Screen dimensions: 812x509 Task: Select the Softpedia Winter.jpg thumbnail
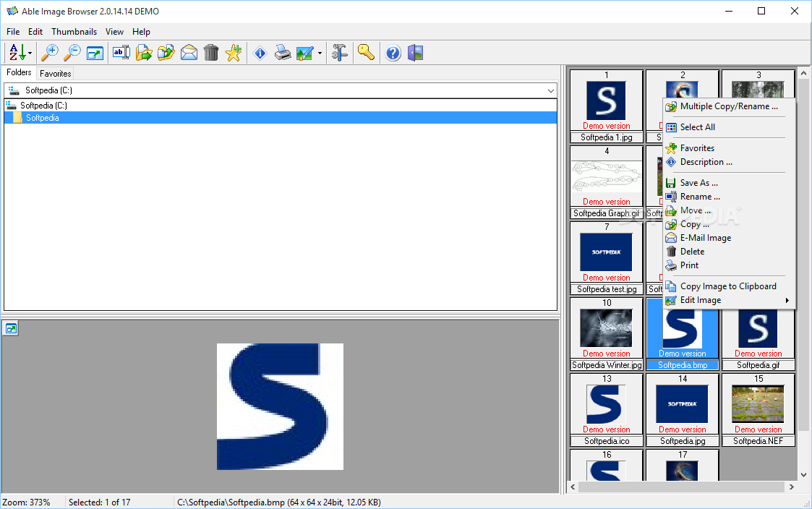(607, 334)
